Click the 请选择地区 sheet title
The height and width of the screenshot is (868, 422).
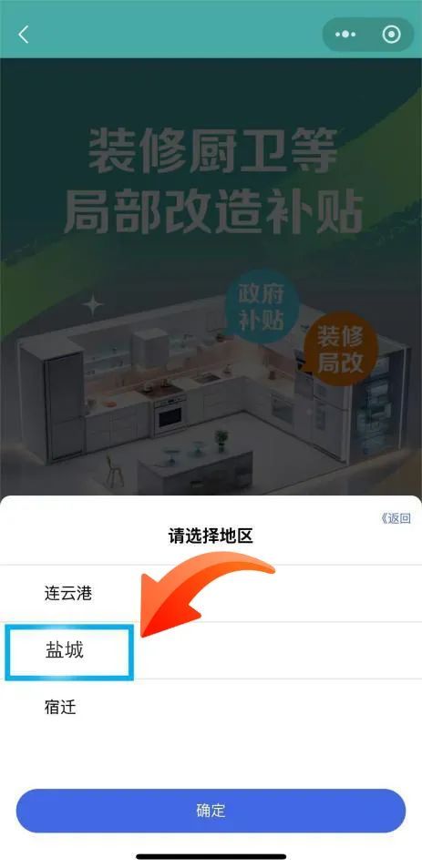click(211, 536)
